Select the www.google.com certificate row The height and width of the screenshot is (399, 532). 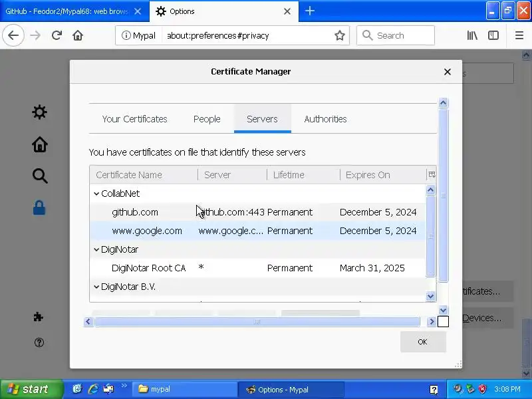pyautogui.click(x=257, y=231)
